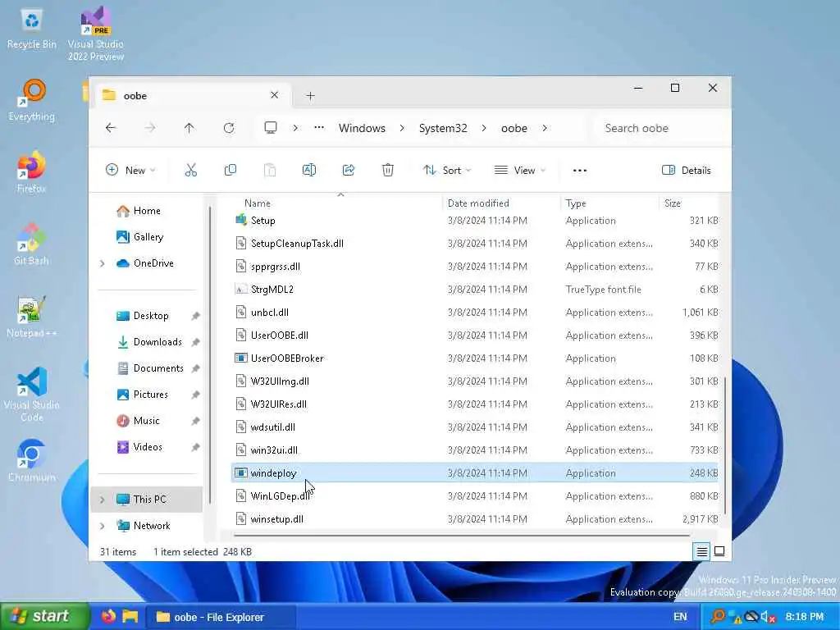Click the Share icon in toolbar
840x630 pixels.
[x=348, y=171]
